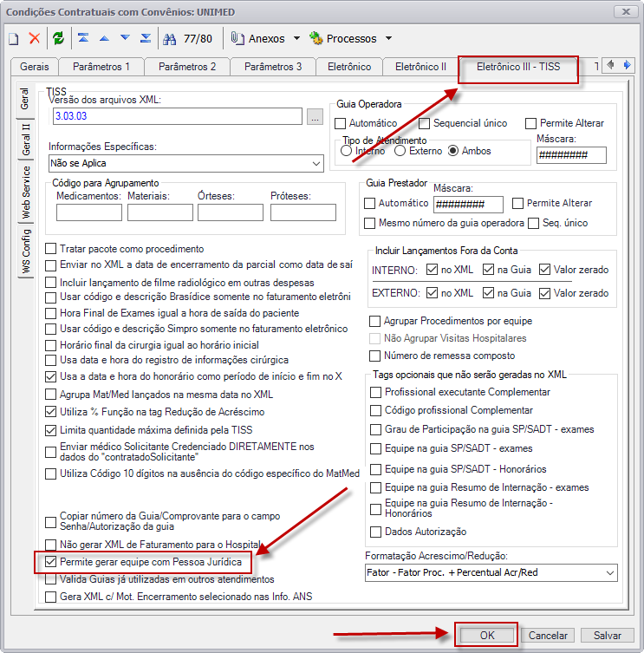
Task: Click the Cancelar button
Action: 548,635
